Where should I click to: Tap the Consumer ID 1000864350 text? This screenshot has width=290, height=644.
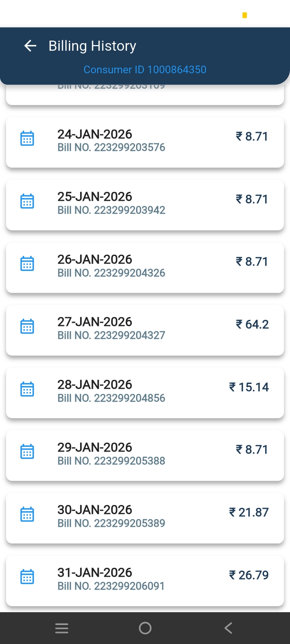point(145,70)
